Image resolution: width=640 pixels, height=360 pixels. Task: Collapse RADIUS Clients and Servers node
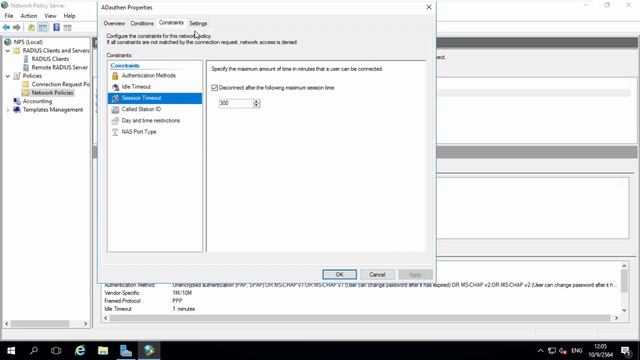pos(8,51)
